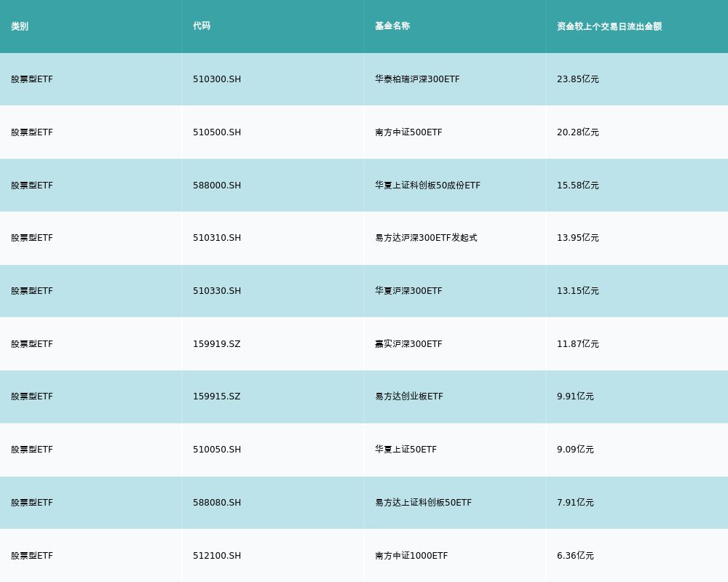This screenshot has width=728, height=582.
Task: Click the 9.91亿元 outflow value
Action: (575, 396)
